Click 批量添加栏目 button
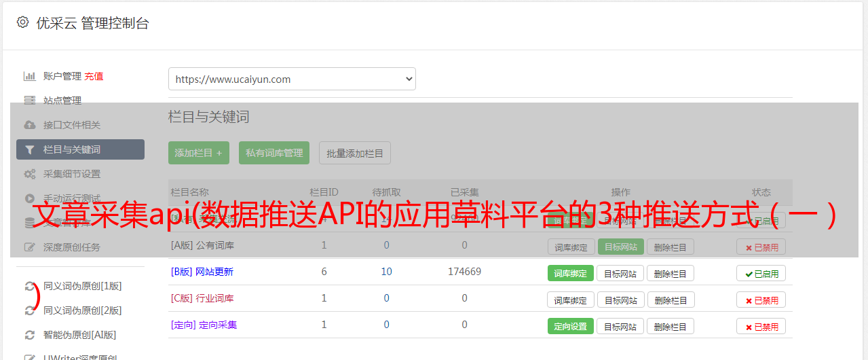868x360 pixels. pyautogui.click(x=355, y=153)
